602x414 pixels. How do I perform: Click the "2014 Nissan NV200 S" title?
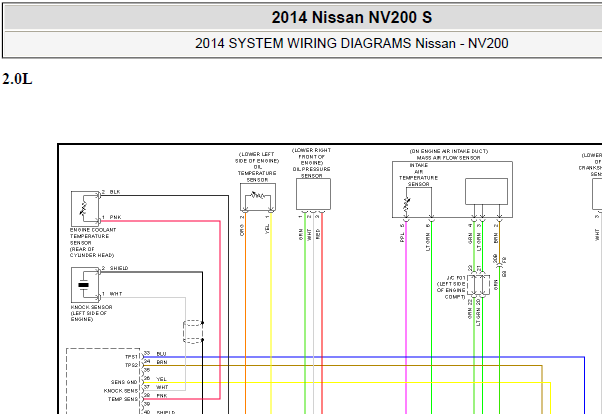(352, 18)
